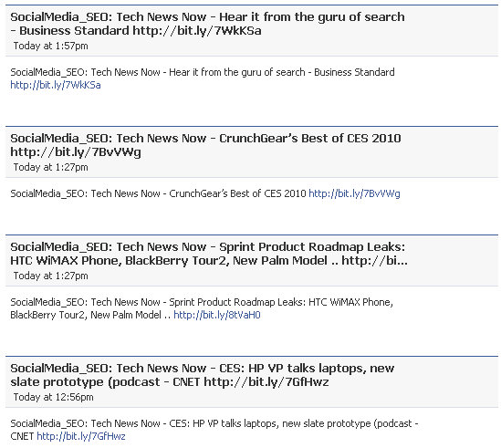Image resolution: width=501 pixels, height=448 pixels.
Task: Click 'Today at 1:27pm' under the CrunchGear title
Action: pyautogui.click(x=50, y=168)
